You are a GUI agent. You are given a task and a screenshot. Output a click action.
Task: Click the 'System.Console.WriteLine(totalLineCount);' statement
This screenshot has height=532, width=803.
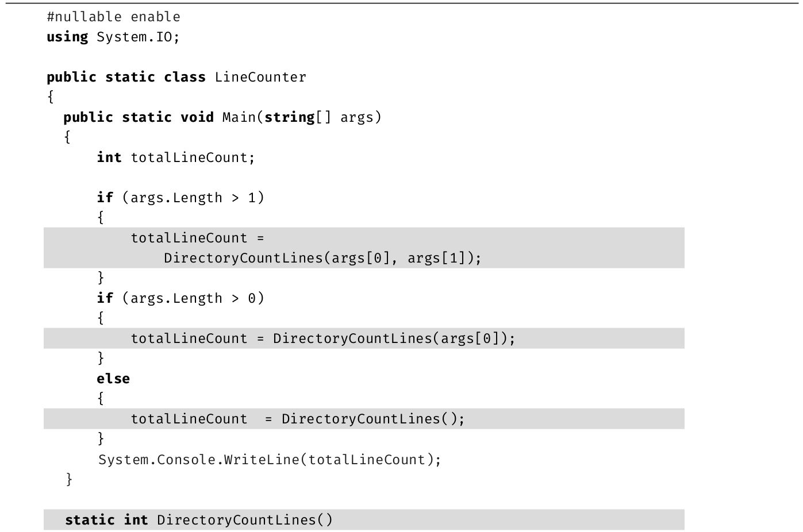270,460
